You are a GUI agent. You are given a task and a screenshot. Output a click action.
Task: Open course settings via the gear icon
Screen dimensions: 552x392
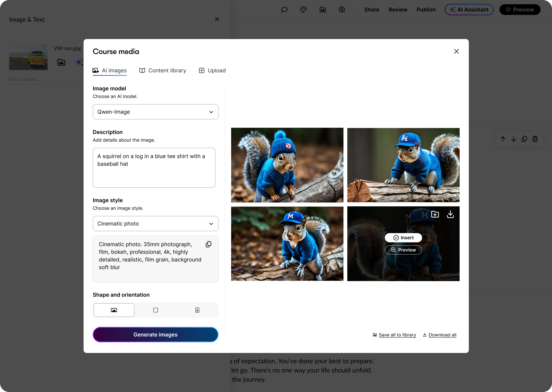click(x=342, y=10)
